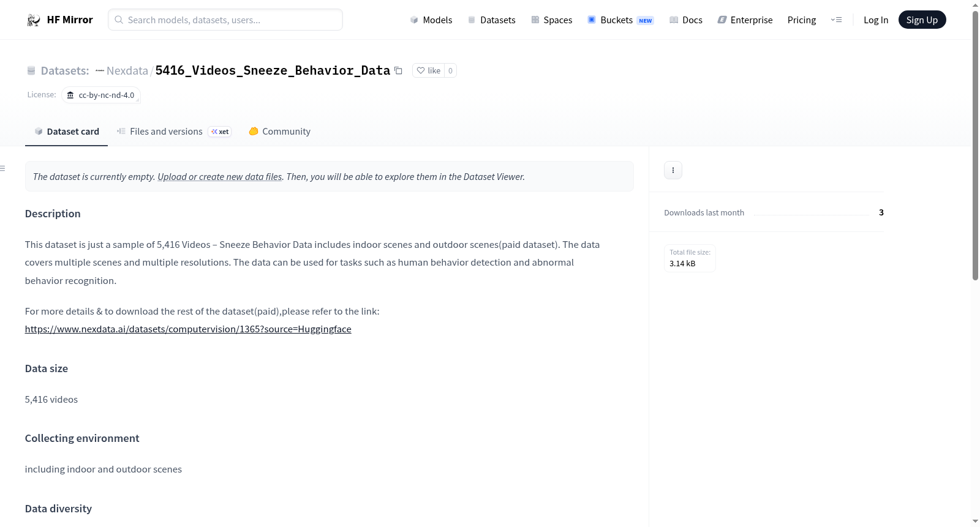The width and height of the screenshot is (980, 527).
Task: Open the three-dot options menu in sidebar
Action: [673, 170]
